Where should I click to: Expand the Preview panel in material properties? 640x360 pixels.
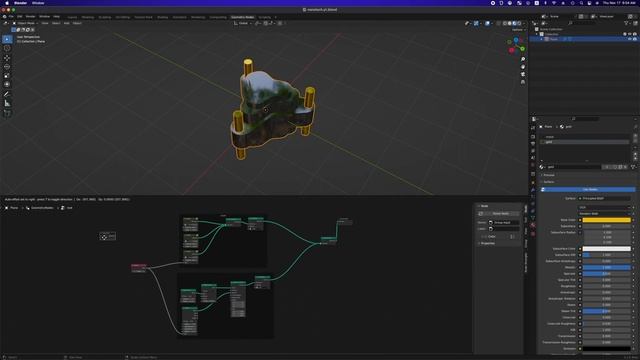tap(549, 175)
